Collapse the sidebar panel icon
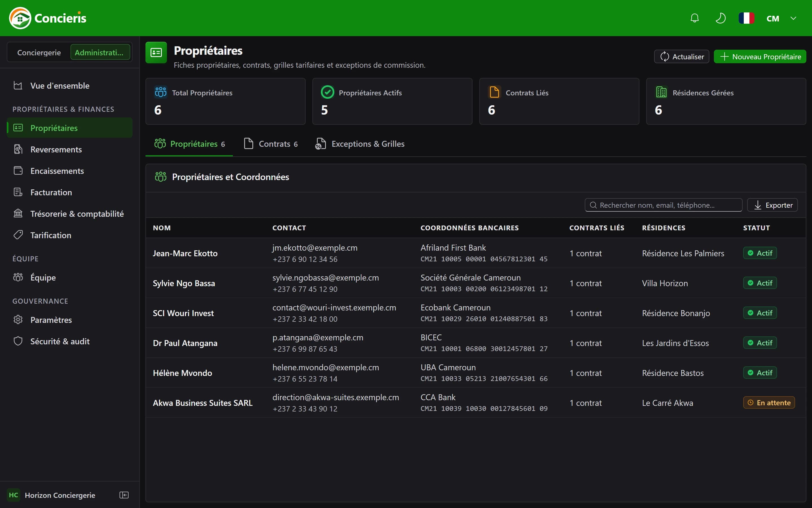812x508 pixels. (x=124, y=495)
